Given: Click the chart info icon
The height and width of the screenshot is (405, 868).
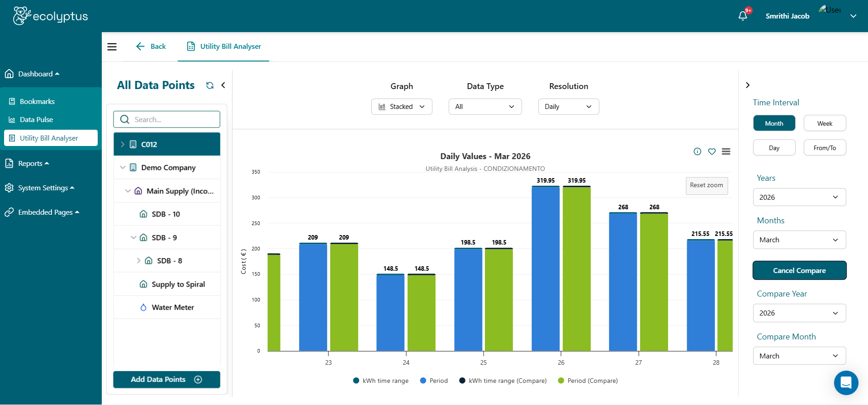Looking at the screenshot, I should (697, 151).
